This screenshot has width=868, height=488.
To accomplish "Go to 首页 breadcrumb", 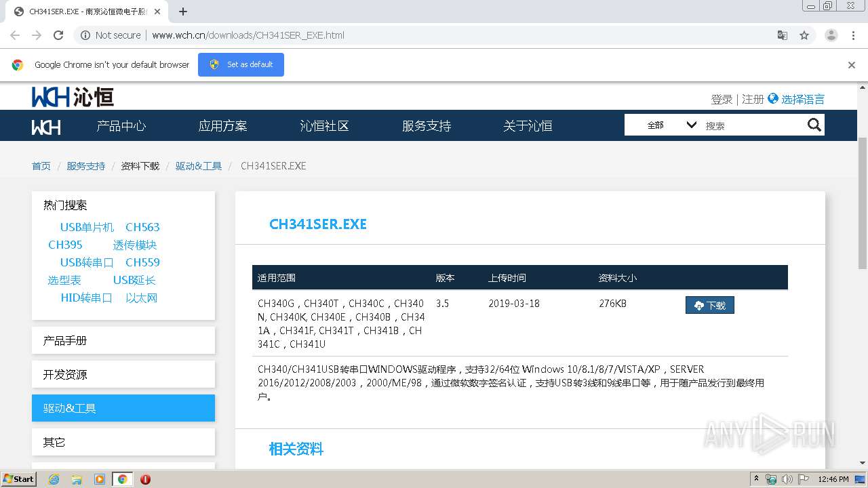I will [41, 166].
